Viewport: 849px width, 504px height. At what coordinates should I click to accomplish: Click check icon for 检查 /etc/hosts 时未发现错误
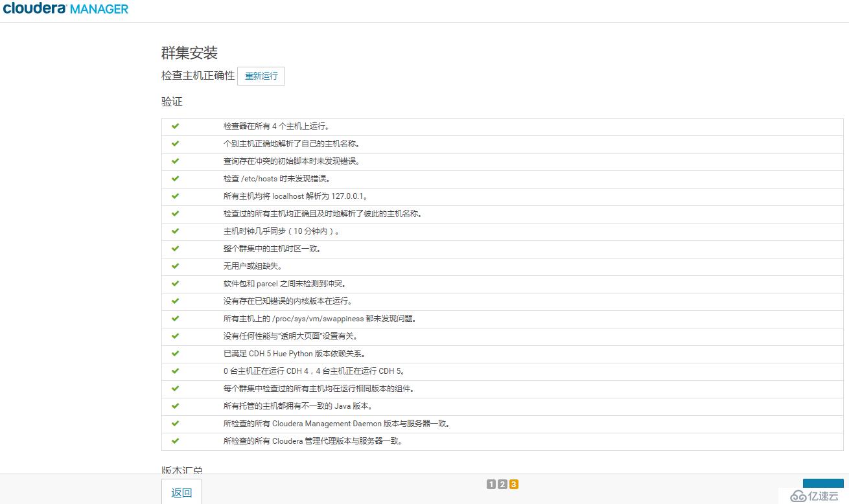pos(175,179)
